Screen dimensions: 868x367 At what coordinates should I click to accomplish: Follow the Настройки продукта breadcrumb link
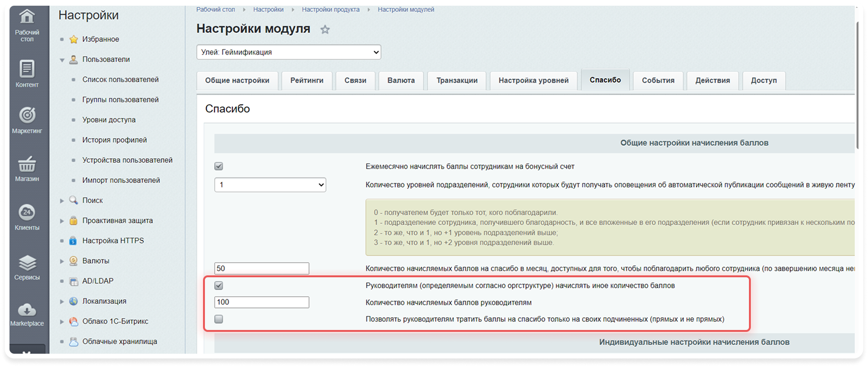[331, 9]
